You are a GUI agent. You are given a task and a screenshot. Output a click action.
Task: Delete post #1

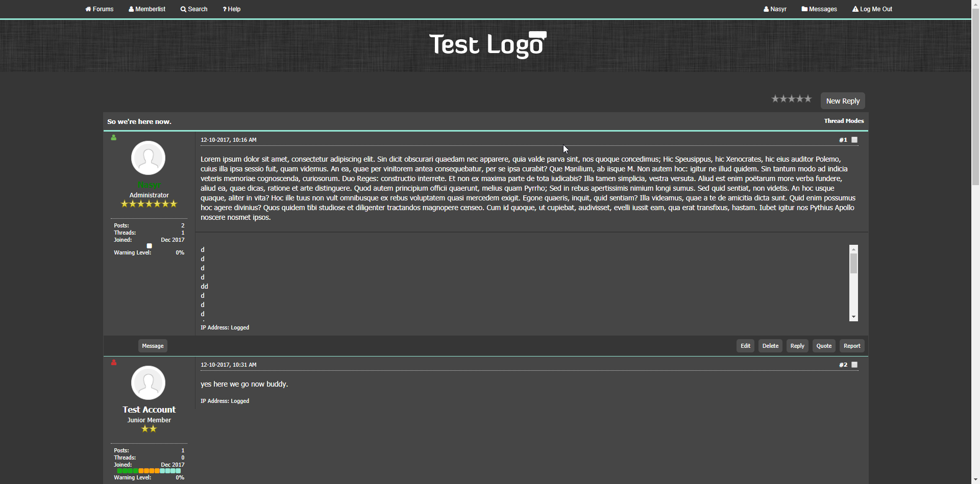coord(770,346)
